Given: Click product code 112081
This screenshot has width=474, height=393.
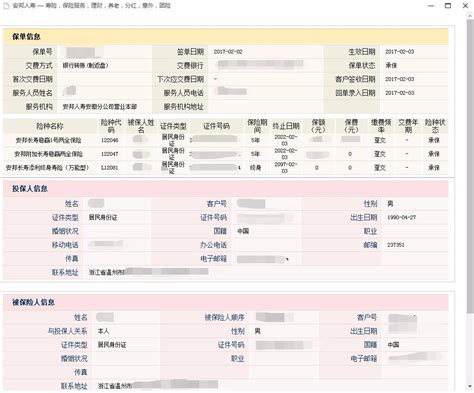Looking at the screenshot, I should tap(110, 168).
